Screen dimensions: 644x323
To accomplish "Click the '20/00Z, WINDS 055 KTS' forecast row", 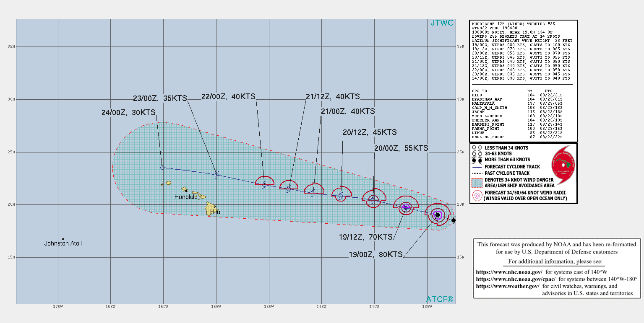I will point(521,53).
